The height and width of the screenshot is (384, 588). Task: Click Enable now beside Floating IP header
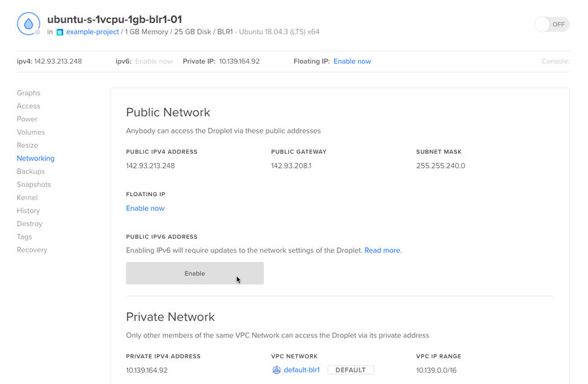352,61
